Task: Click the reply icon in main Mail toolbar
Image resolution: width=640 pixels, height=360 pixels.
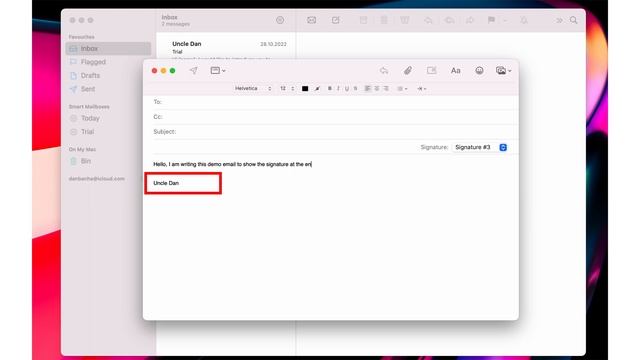Action: [428, 20]
